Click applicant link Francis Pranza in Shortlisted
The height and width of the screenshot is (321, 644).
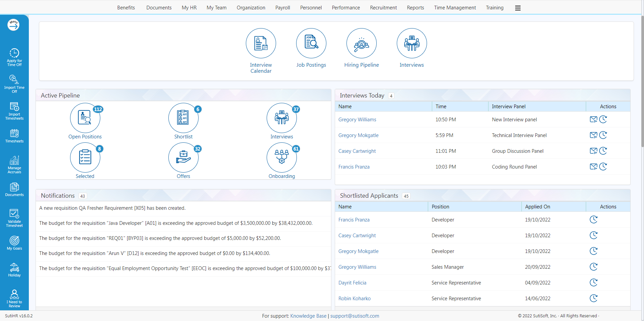point(354,220)
